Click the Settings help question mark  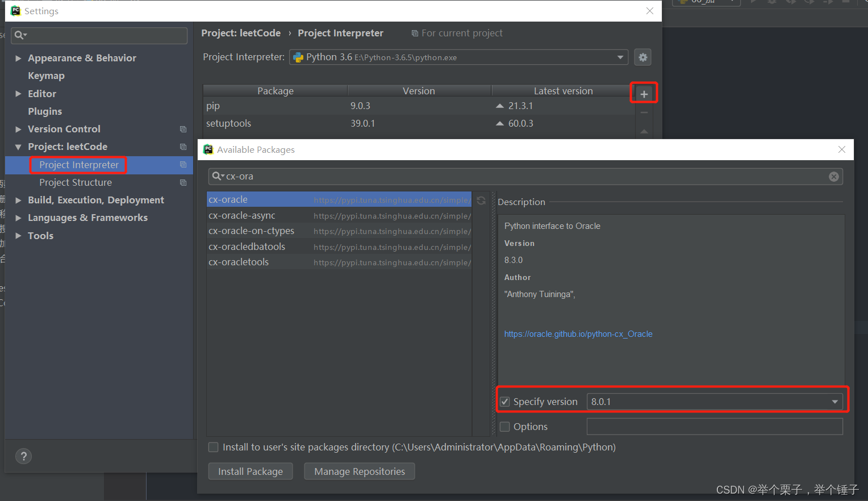pos(23,456)
